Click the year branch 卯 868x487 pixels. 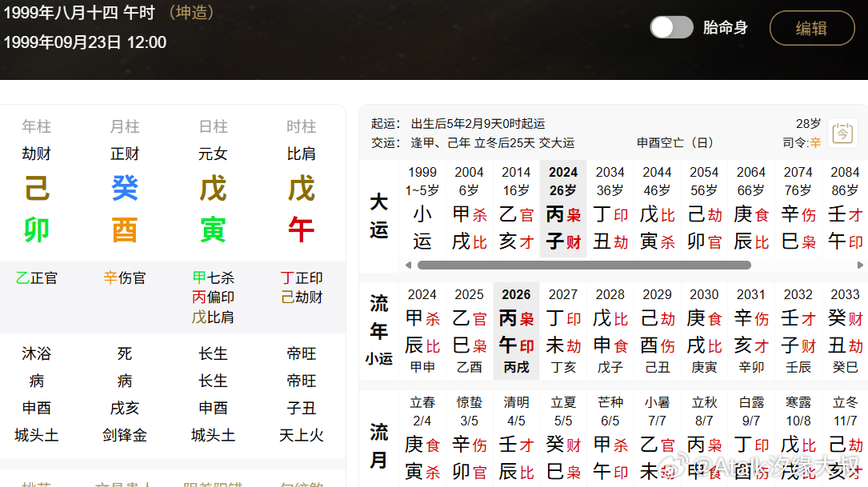click(x=37, y=230)
